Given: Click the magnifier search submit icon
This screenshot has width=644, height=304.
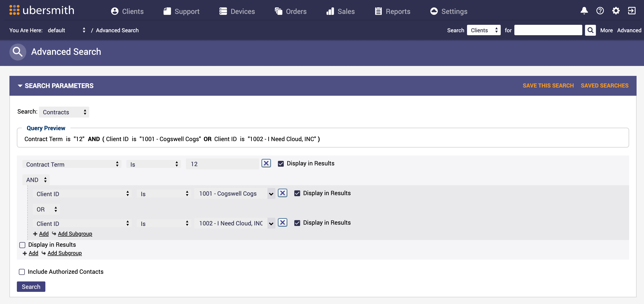Looking at the screenshot, I should 590,30.
